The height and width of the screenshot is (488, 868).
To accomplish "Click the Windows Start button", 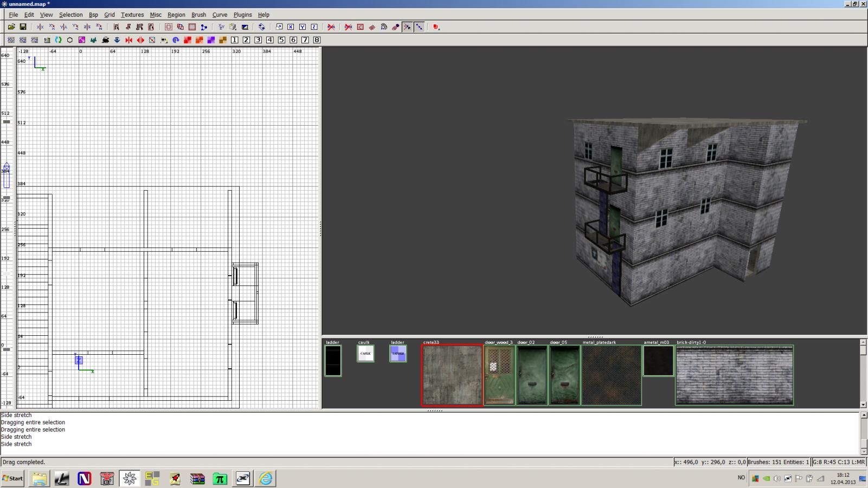I will click(x=12, y=478).
